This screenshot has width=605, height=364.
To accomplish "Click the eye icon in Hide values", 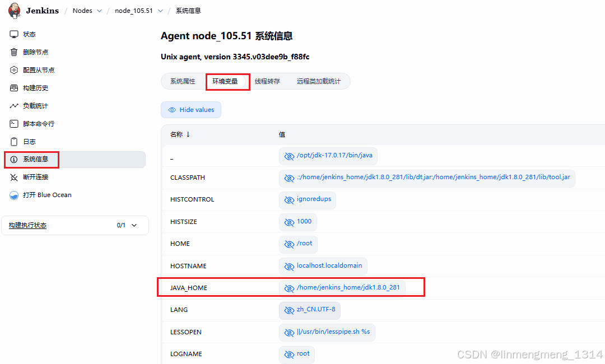I will pyautogui.click(x=172, y=110).
